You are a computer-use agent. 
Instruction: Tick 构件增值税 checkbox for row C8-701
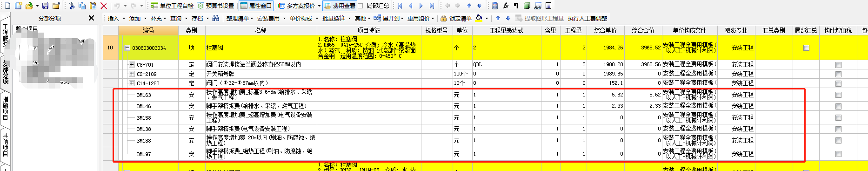pos(838,65)
